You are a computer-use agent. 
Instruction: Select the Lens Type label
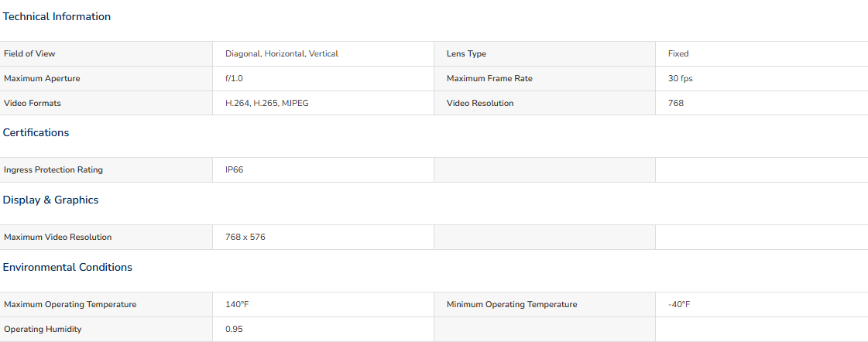pos(466,53)
